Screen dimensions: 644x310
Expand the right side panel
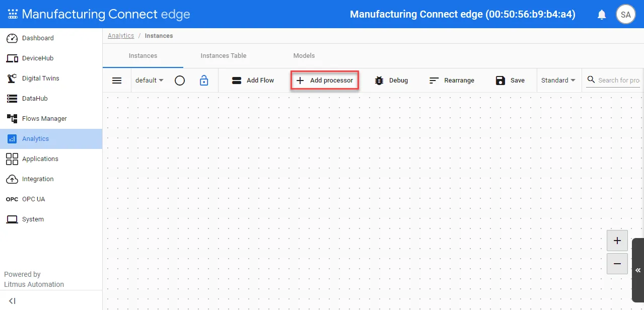[638, 270]
